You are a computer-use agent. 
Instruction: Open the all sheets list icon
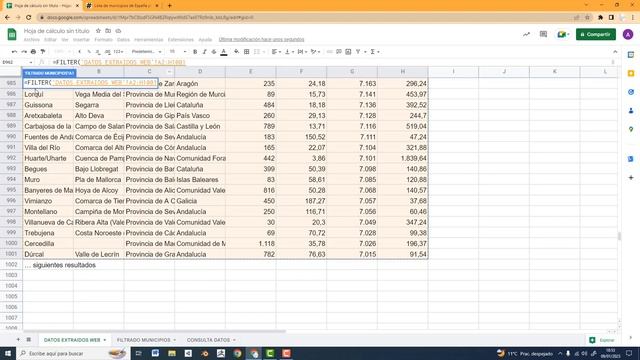click(x=29, y=340)
